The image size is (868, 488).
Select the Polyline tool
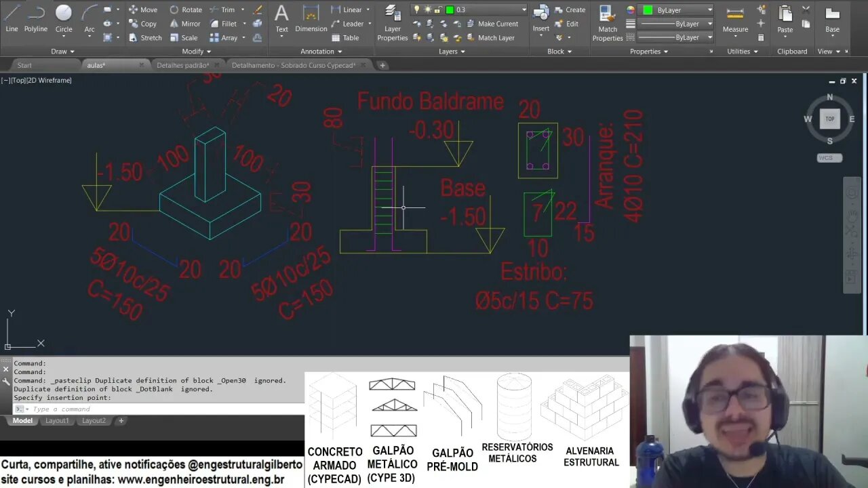point(36,18)
